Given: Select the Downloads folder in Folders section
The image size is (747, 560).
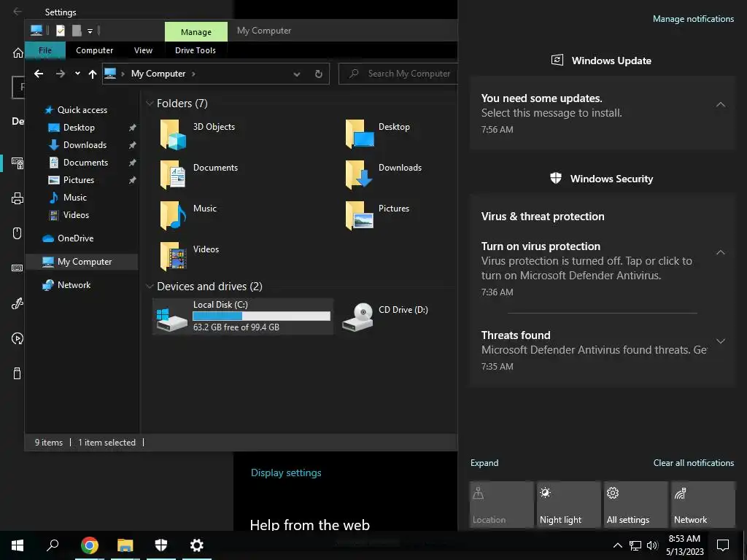Looking at the screenshot, I should [384, 175].
